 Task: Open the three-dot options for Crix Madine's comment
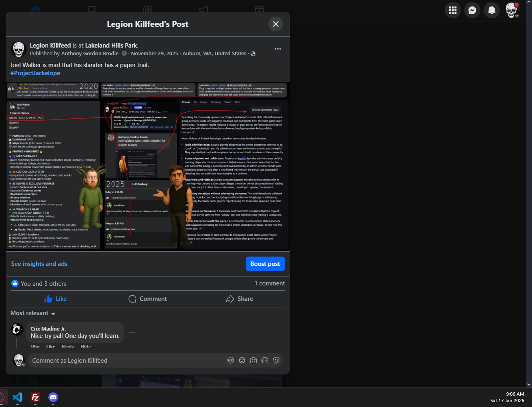point(132,332)
